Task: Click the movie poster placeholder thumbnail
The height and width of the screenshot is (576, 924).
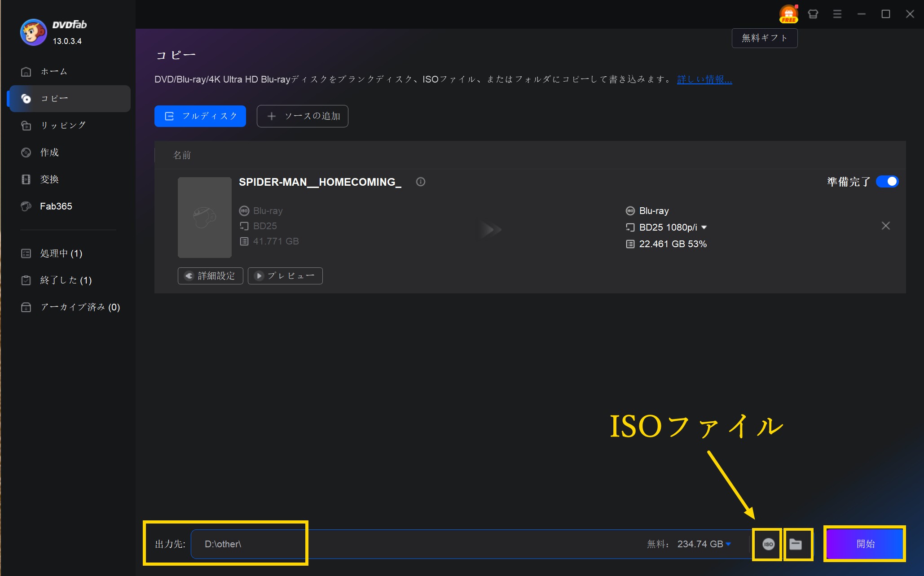Action: click(x=205, y=217)
